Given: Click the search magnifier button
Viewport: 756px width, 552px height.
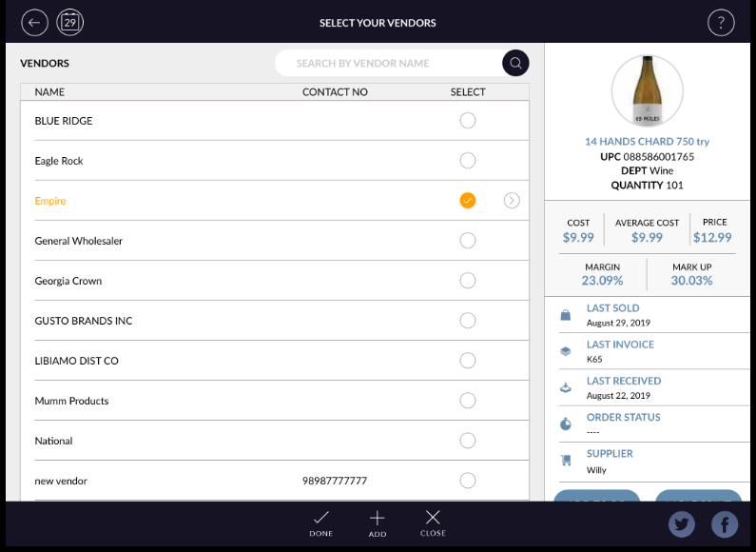Looking at the screenshot, I should [515, 64].
